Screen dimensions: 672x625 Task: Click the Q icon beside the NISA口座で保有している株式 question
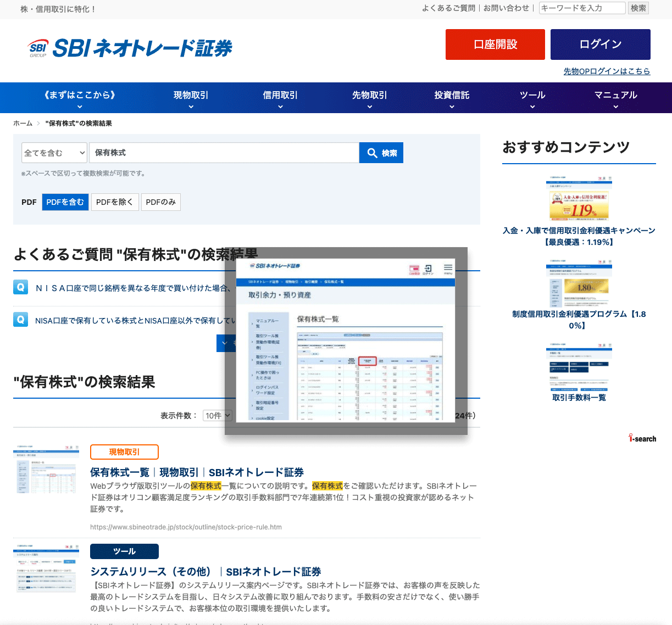click(x=20, y=320)
